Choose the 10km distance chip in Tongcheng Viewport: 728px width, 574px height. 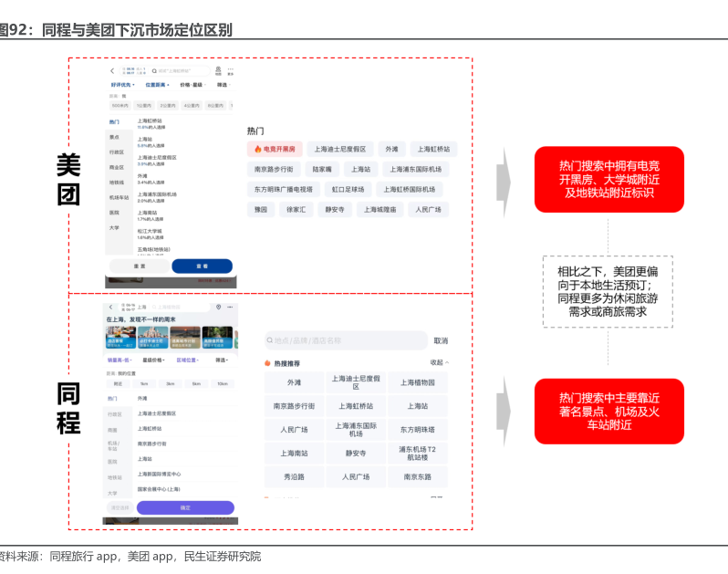[x=223, y=383]
